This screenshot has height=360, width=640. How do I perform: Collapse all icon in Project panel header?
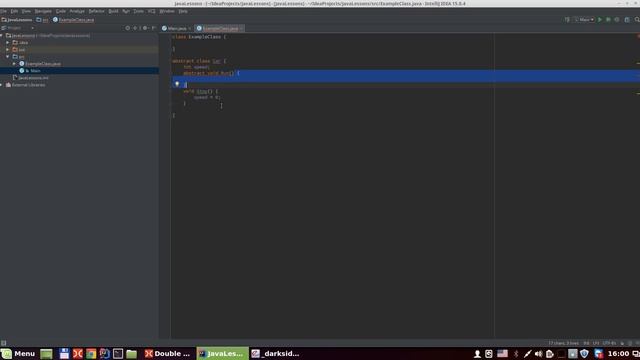point(135,28)
